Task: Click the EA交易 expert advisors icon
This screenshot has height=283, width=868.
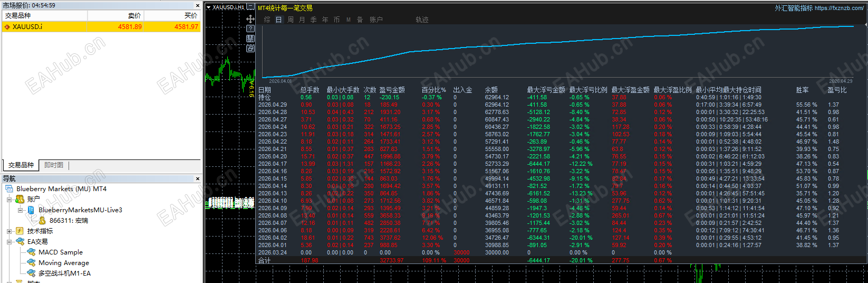Action: point(20,241)
